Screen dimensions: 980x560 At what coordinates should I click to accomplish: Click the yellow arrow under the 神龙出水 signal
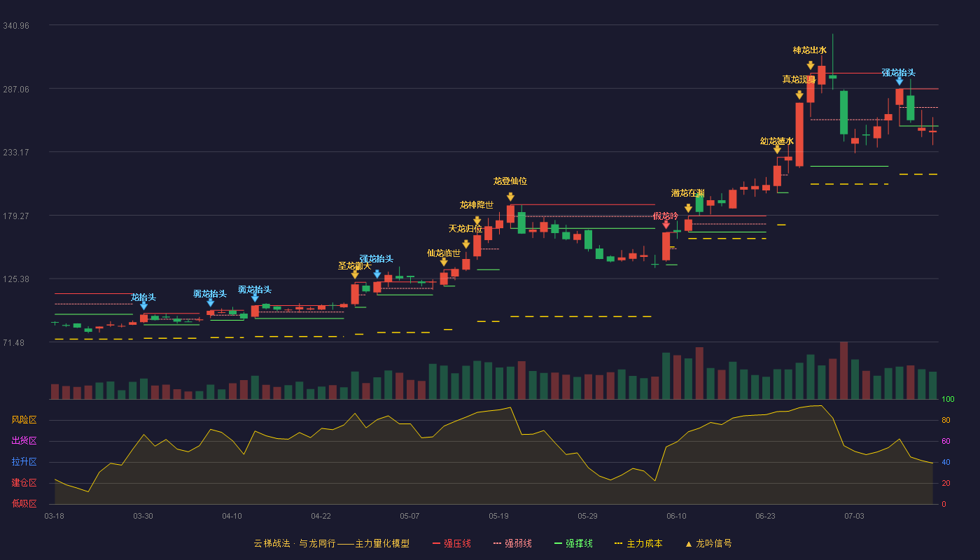811,66
